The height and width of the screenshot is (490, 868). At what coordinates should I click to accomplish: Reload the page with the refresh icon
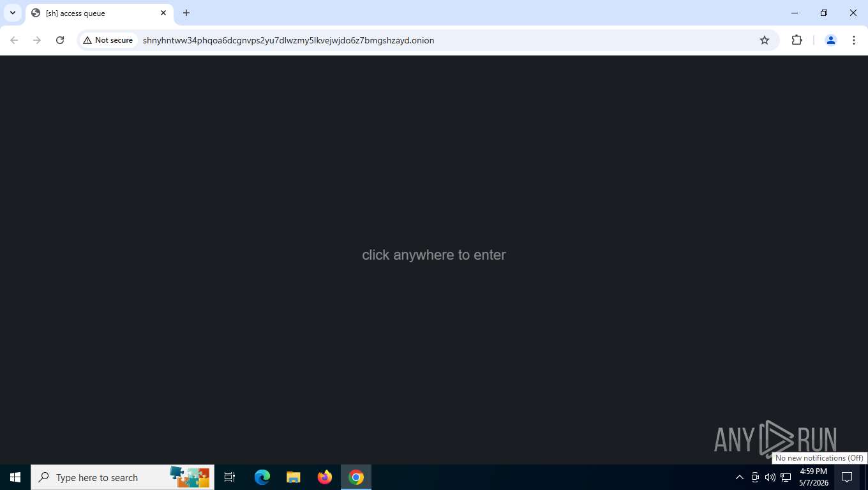(x=60, y=40)
